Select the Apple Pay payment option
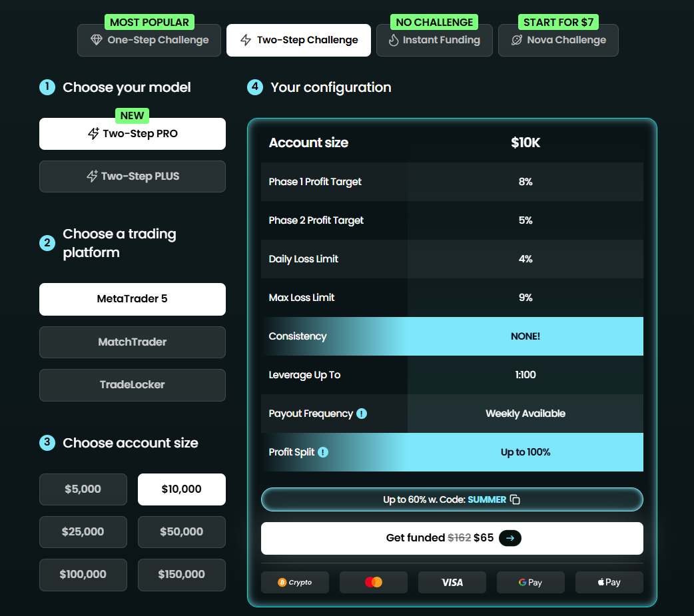This screenshot has width=694, height=616. pos(609,582)
